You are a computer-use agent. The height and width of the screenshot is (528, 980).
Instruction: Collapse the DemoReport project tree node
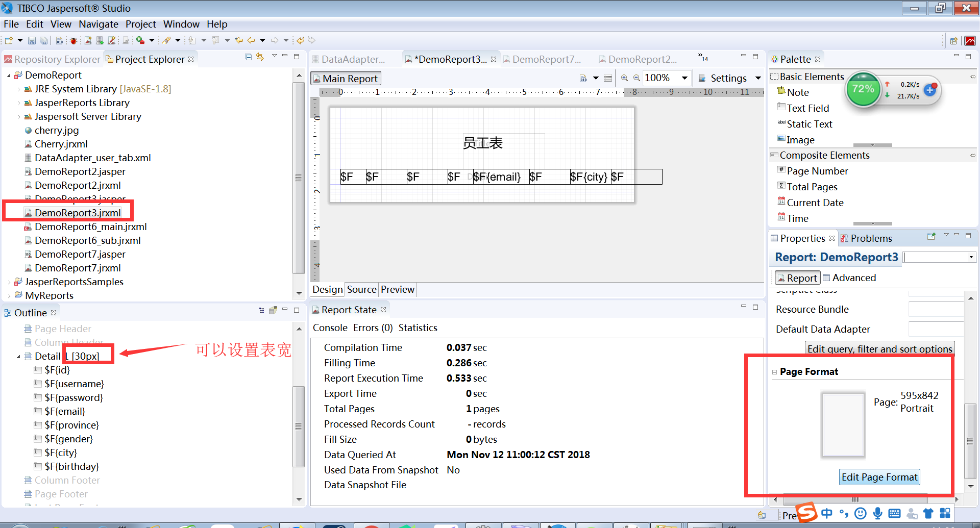pos(9,76)
